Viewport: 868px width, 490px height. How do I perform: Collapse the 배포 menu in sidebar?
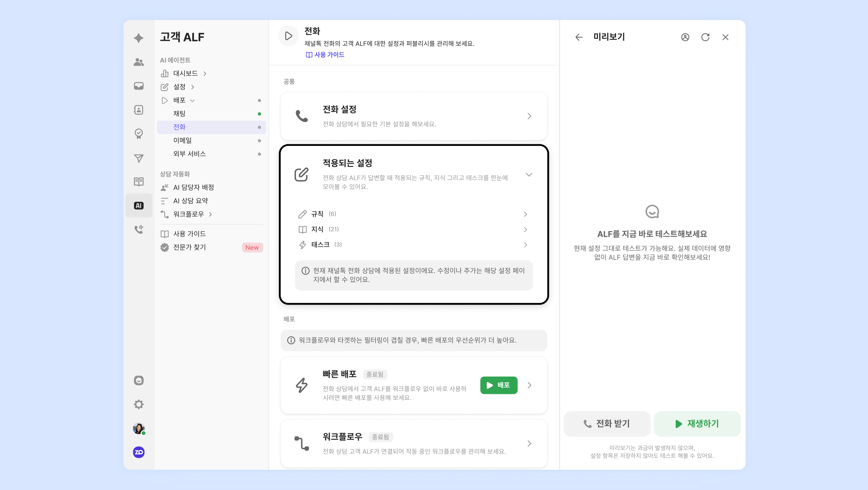click(x=193, y=101)
